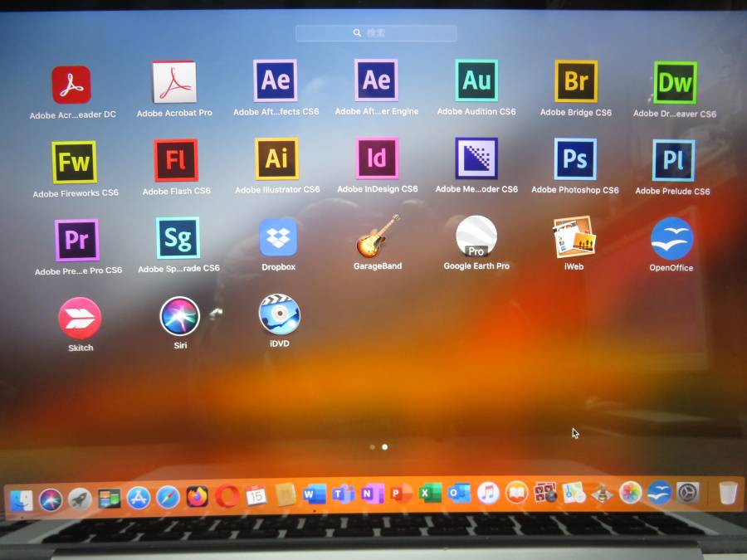
Task: Launch Adobe Illustrator CS6
Action: tap(276, 158)
